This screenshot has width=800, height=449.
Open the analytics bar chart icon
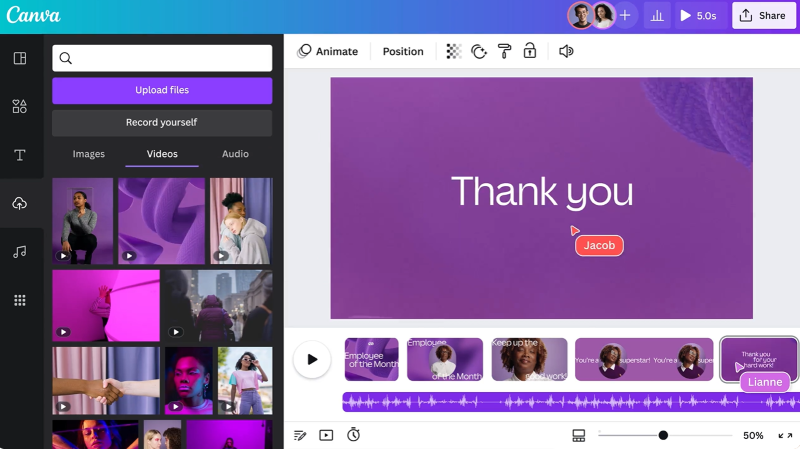(657, 16)
